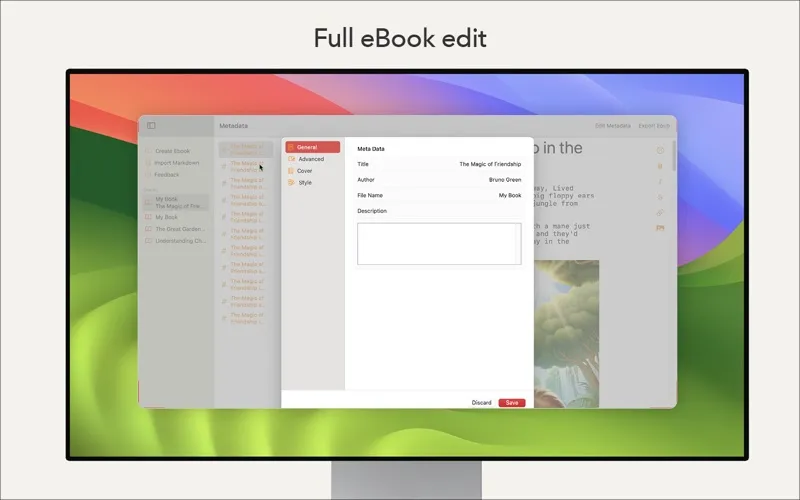800x500 pixels.
Task: Click the Strikethrough formatting icon in the editor
Action: pyautogui.click(x=660, y=197)
